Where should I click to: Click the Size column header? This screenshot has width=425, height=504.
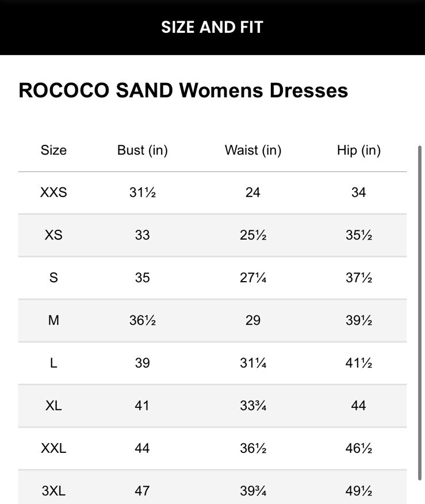coord(53,151)
